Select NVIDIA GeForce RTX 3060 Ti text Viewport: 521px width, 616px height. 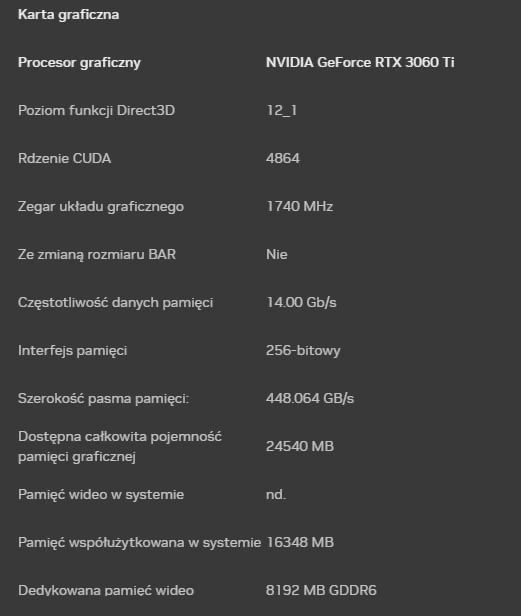pyautogui.click(x=360, y=62)
